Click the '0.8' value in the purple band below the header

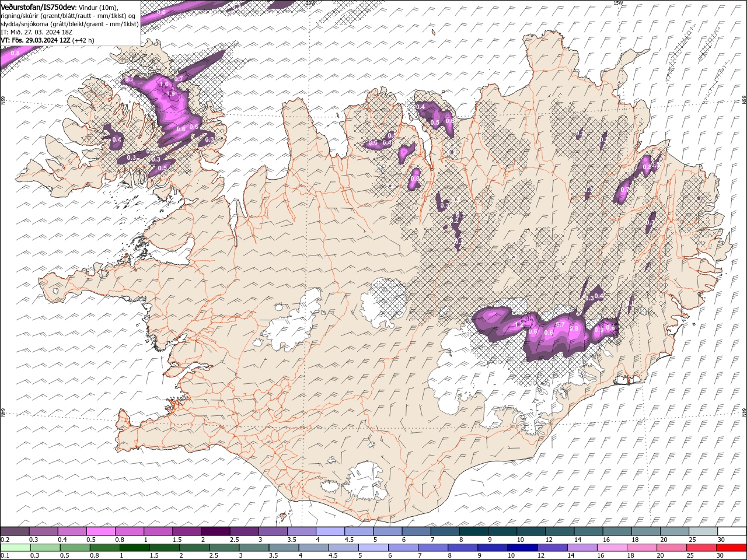pos(15,53)
